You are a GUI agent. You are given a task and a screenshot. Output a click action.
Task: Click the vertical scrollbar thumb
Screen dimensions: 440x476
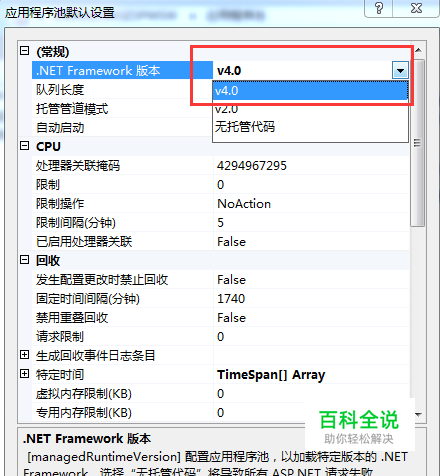[x=418, y=143]
